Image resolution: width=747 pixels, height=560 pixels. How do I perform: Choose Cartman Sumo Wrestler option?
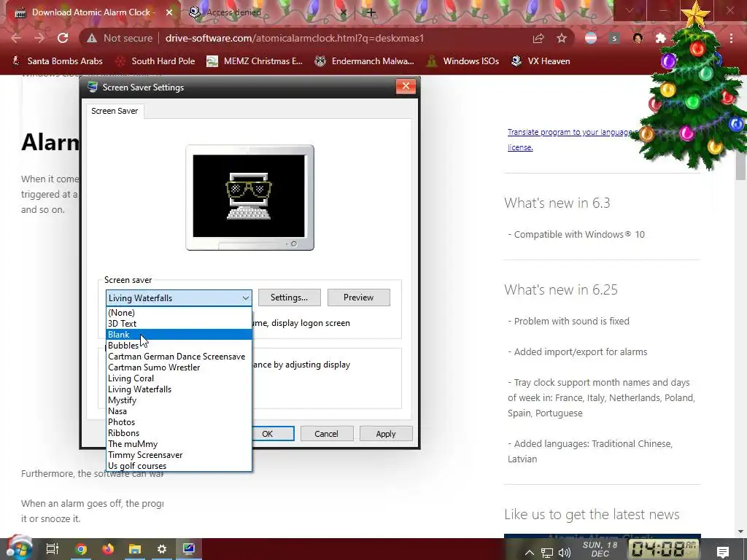coord(179,367)
